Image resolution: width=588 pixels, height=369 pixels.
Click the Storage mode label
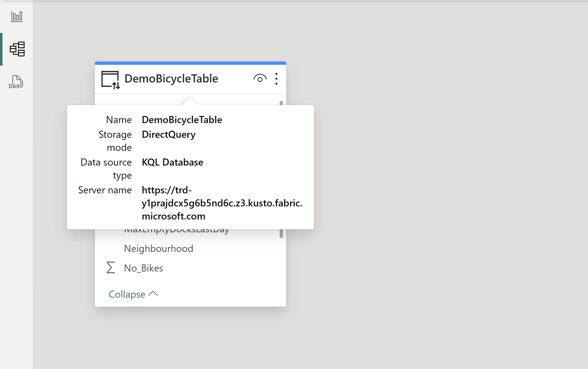(x=115, y=141)
